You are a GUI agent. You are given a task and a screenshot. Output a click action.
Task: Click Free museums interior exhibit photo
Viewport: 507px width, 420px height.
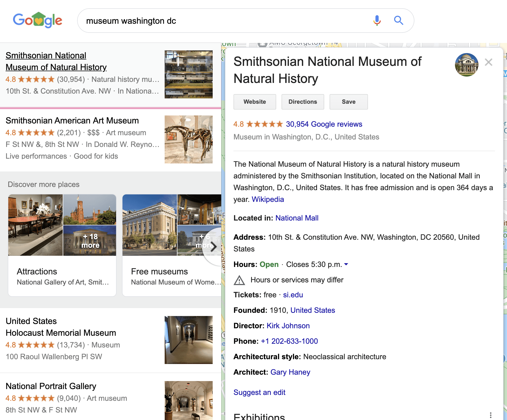pyautogui.click(x=199, y=210)
